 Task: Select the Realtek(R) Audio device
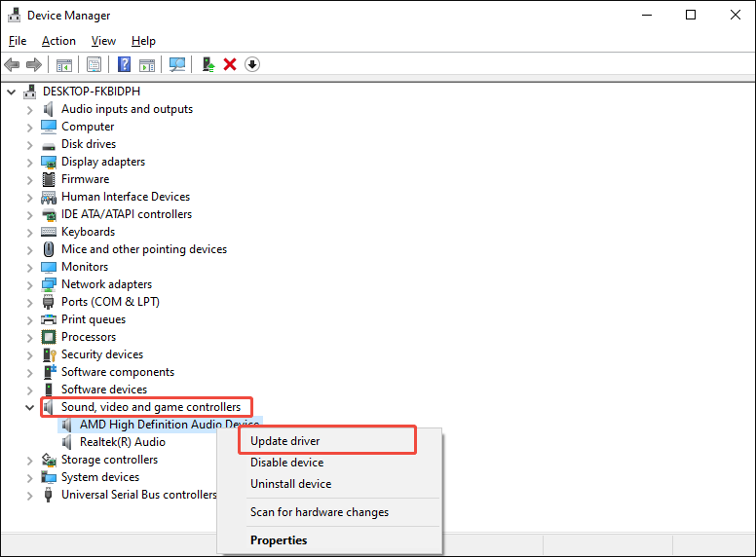coord(123,442)
